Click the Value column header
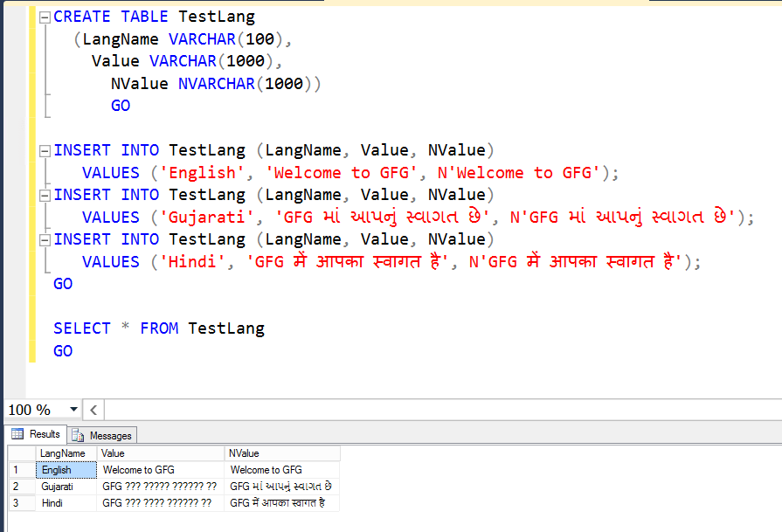782x532 pixels. coord(157,453)
